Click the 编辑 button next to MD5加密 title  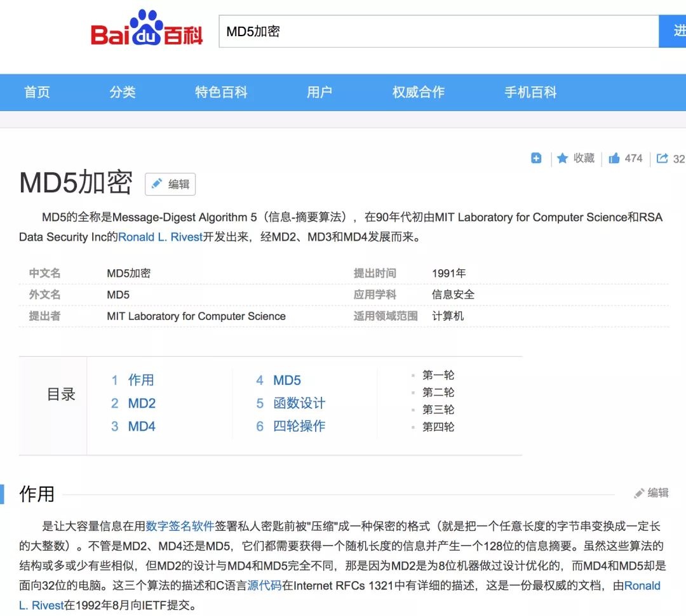tap(170, 184)
